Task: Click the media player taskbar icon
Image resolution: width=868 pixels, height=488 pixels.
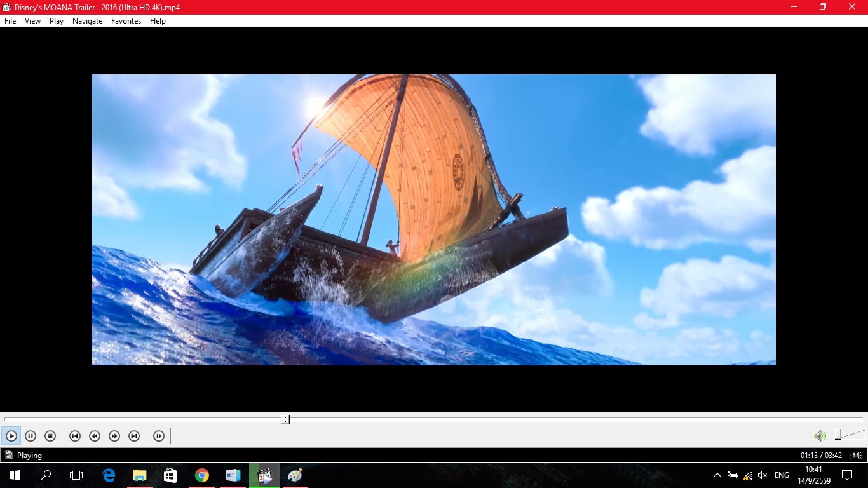Action: (264, 475)
